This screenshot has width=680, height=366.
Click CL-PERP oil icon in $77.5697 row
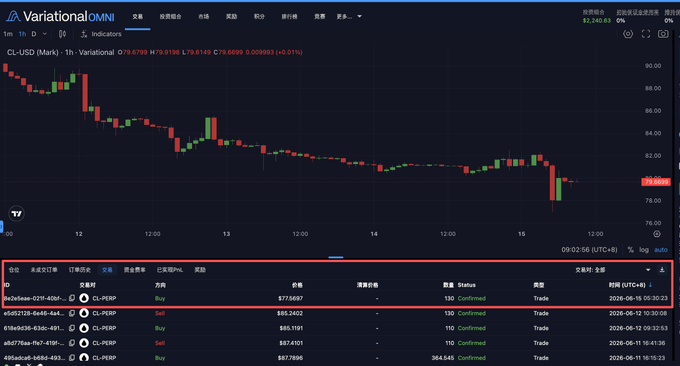(x=84, y=298)
